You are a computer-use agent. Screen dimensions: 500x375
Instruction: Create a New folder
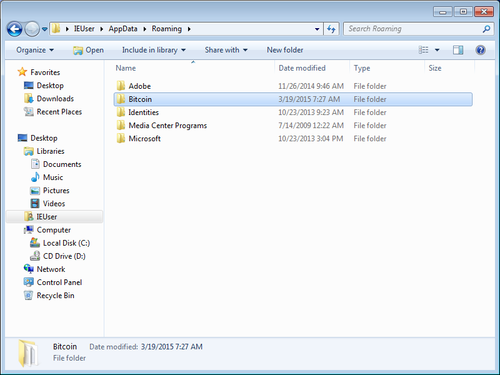(x=285, y=50)
